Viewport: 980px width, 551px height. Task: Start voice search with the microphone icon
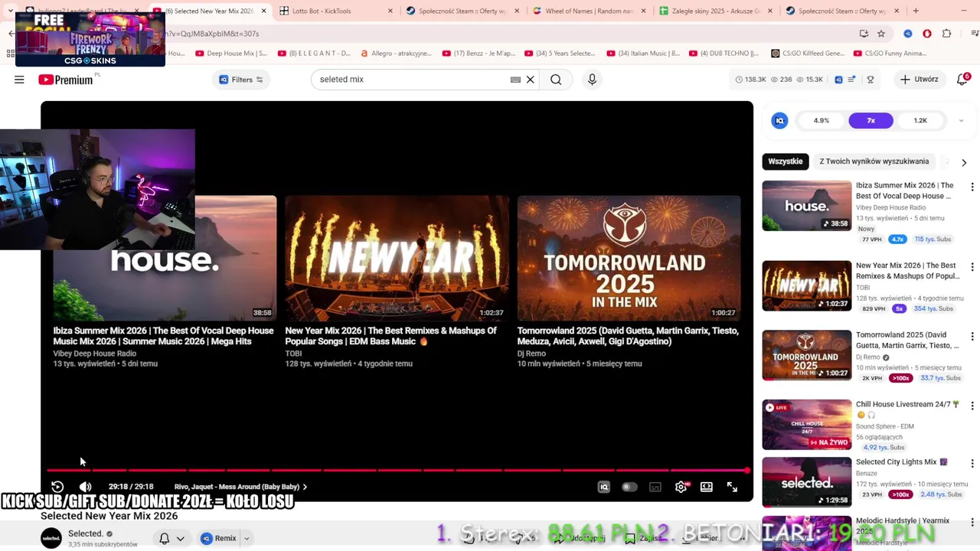pos(592,80)
